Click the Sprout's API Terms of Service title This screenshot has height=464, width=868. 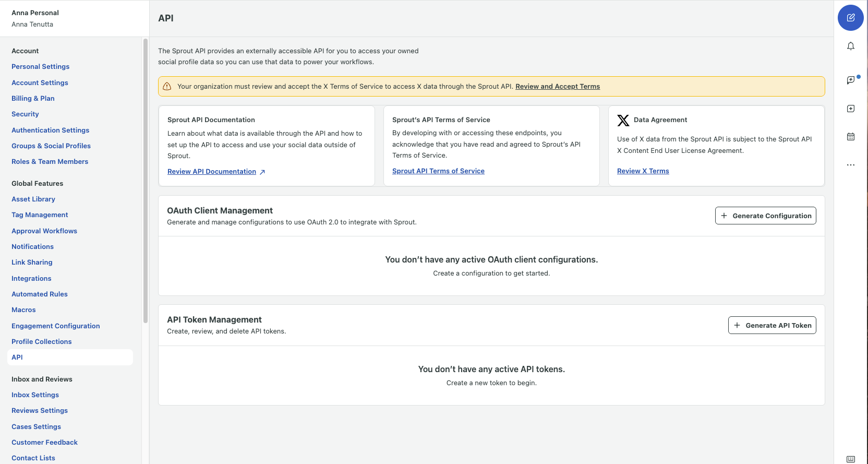(441, 120)
